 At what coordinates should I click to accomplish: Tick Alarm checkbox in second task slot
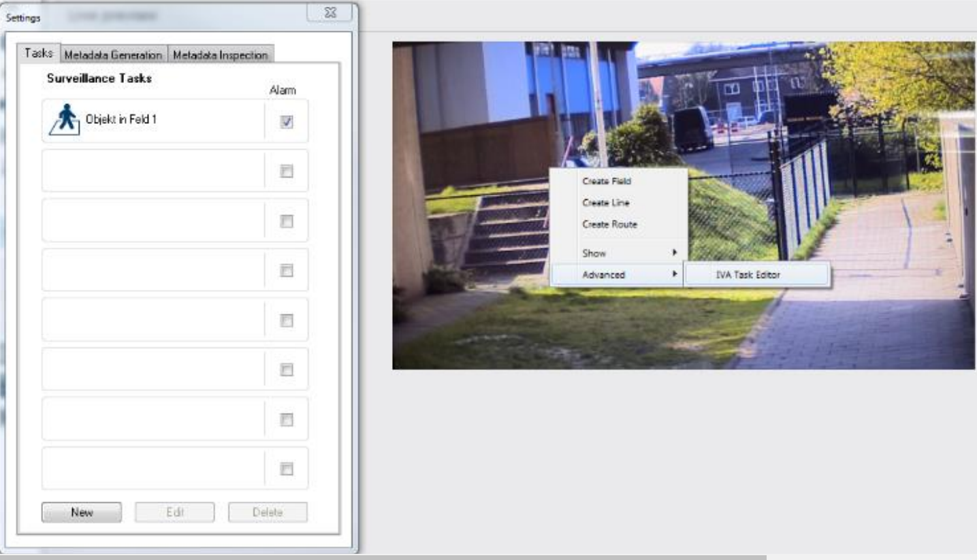[287, 172]
